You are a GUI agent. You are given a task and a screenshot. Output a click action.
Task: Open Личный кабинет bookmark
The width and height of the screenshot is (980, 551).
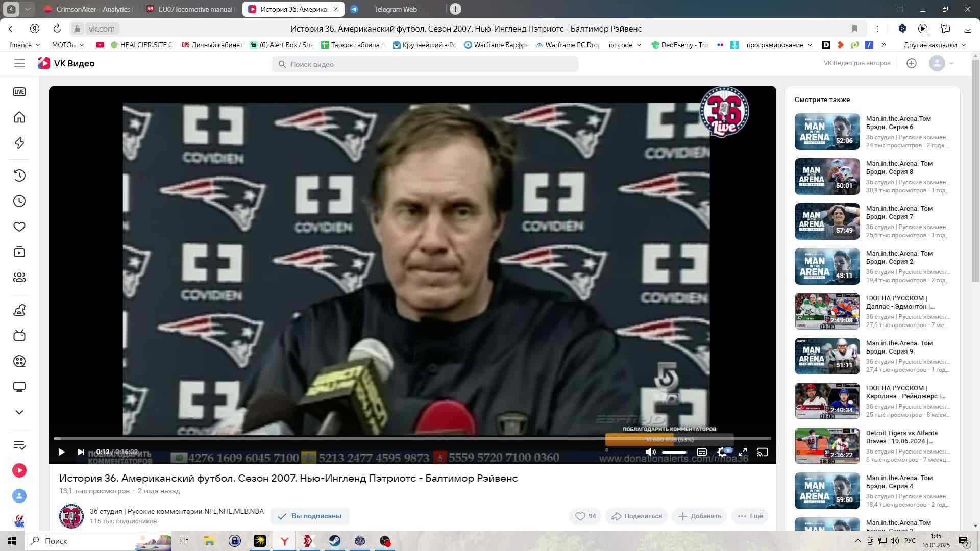click(x=212, y=45)
